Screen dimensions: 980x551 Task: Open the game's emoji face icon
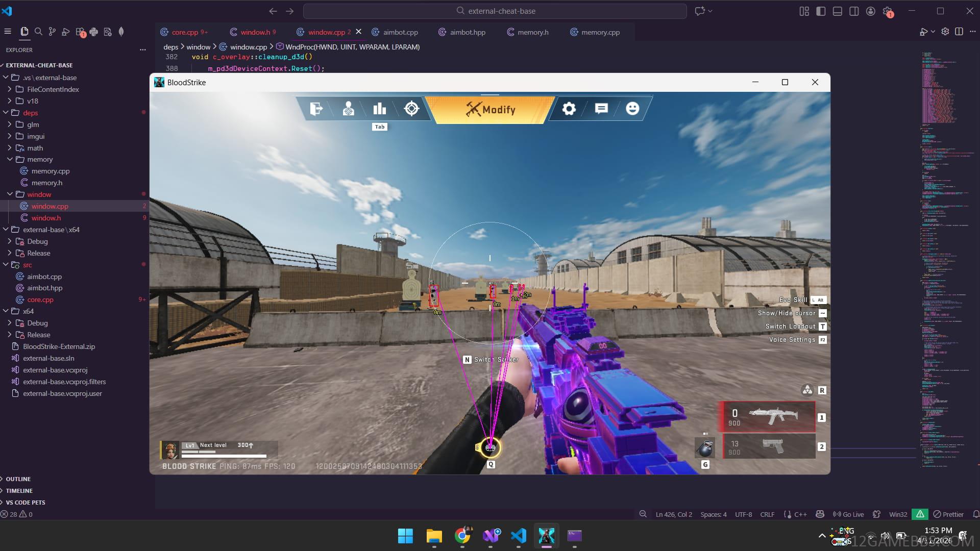pyautogui.click(x=632, y=109)
